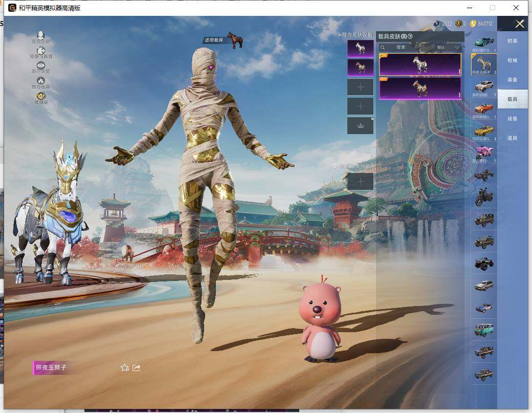Screen dimensions: 532x413
Task: Add a skin to the empty plus slot above the crown
Action: pyautogui.click(x=360, y=106)
